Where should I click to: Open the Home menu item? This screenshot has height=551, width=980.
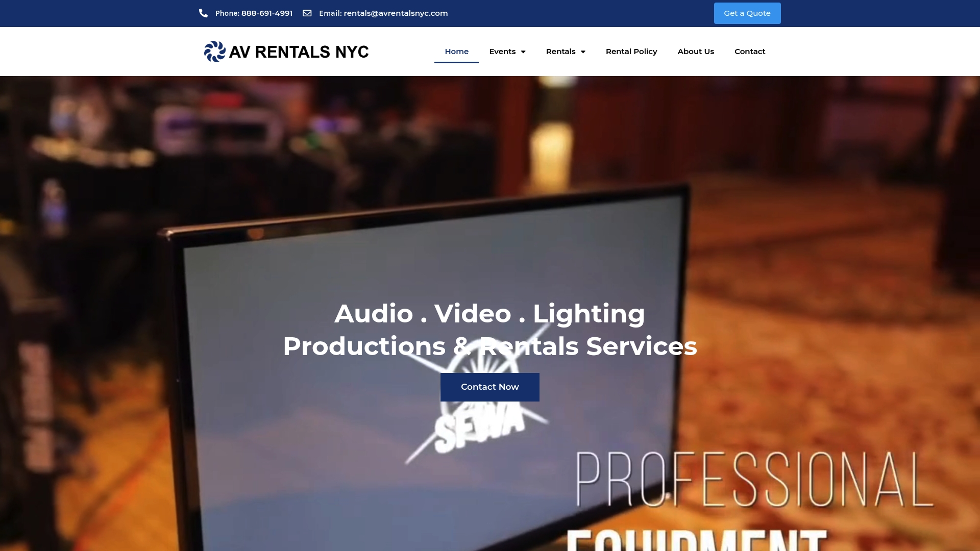pos(456,52)
